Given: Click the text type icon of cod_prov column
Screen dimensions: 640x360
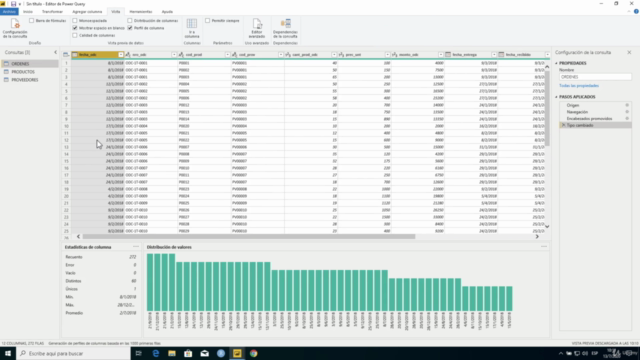Looking at the screenshot, I should [234, 54].
